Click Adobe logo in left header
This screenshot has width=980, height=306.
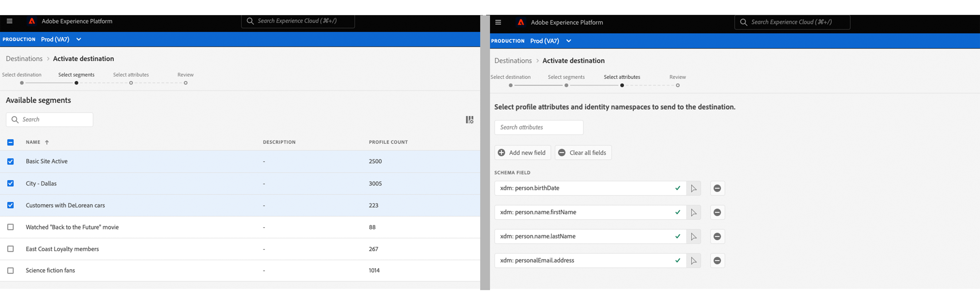[32, 21]
